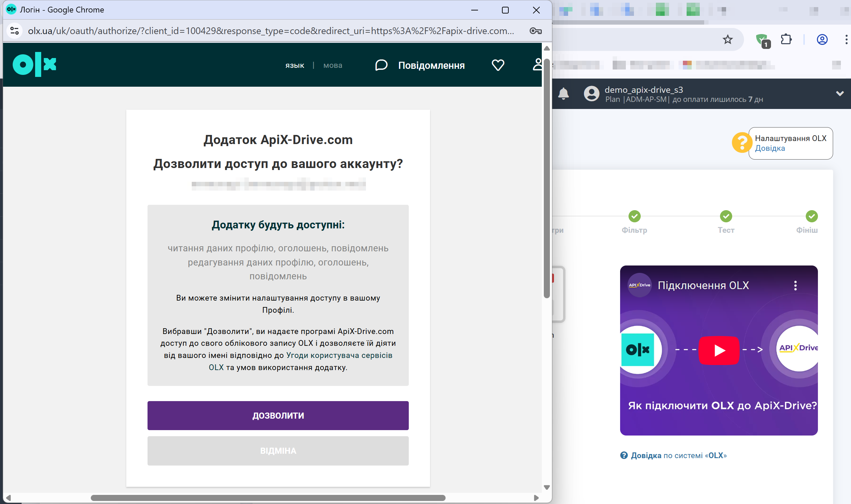The width and height of the screenshot is (851, 504).
Task: Click the ApiX-Drive channel logo in video
Action: (639, 285)
